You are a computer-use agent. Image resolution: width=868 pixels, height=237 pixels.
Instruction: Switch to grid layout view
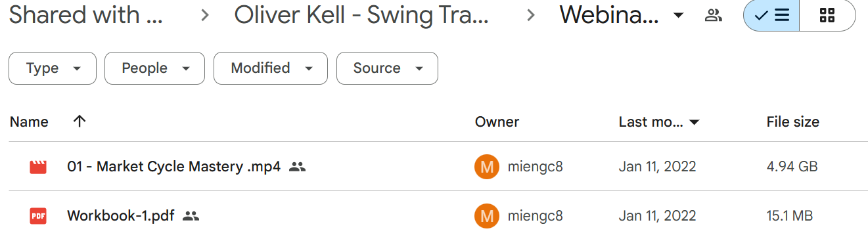(827, 16)
